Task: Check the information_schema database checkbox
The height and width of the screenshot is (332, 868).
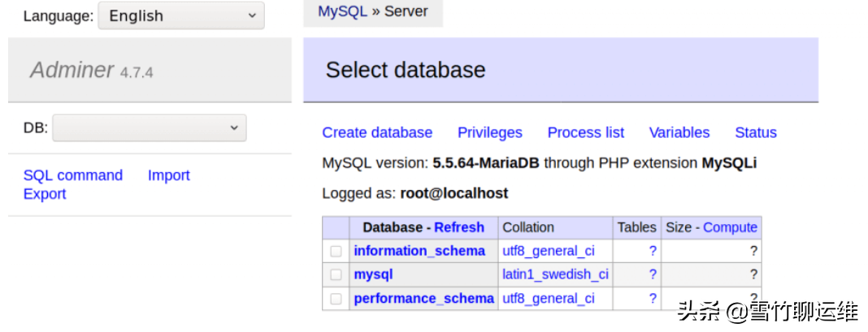Action: [x=336, y=252]
